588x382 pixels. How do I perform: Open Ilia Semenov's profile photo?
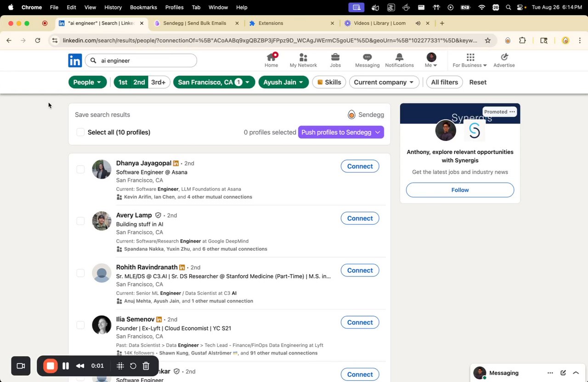pyautogui.click(x=102, y=325)
